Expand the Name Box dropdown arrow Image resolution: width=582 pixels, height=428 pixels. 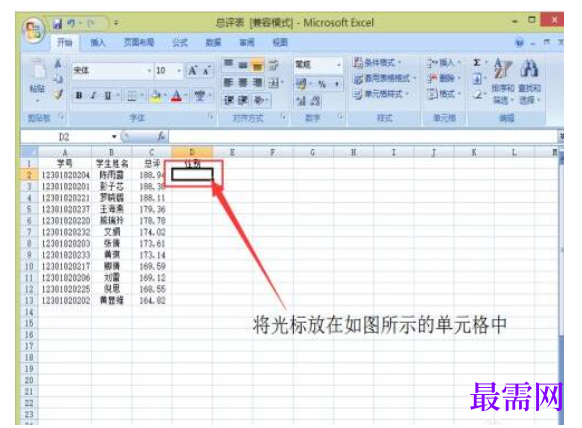coord(114,137)
